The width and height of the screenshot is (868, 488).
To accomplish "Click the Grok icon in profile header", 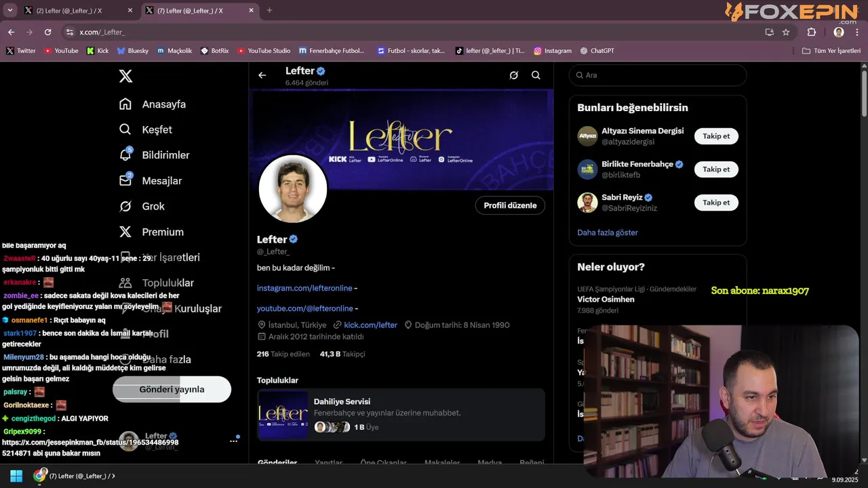I will 514,75.
